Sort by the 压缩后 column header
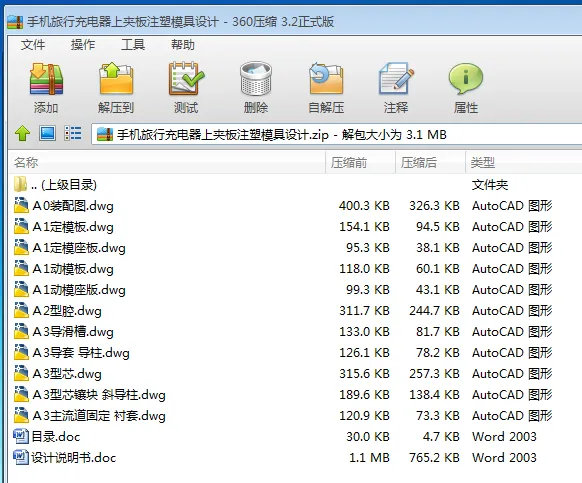582x483 pixels. click(430, 162)
